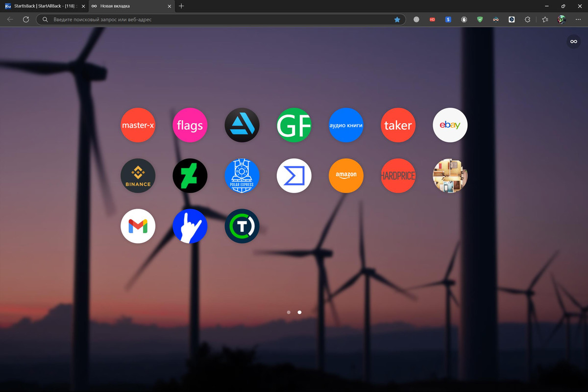
Task: Reload the page with refresh button
Action: coord(26,20)
